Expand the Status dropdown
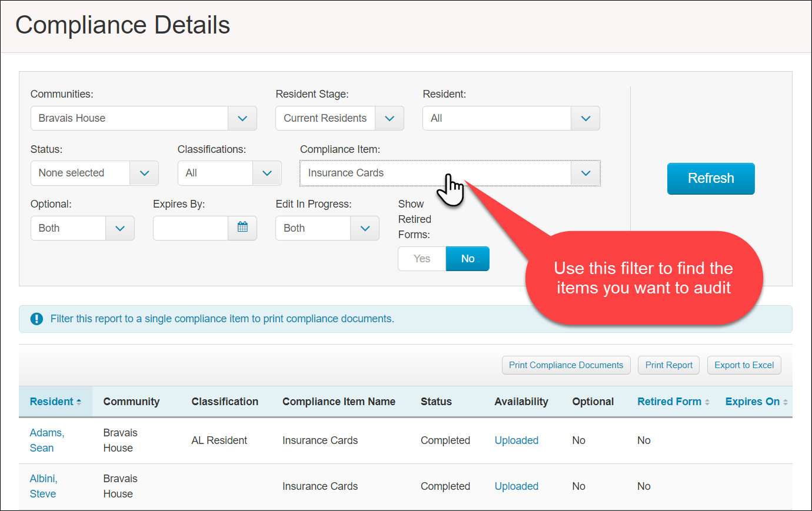This screenshot has width=812, height=511. 144,173
